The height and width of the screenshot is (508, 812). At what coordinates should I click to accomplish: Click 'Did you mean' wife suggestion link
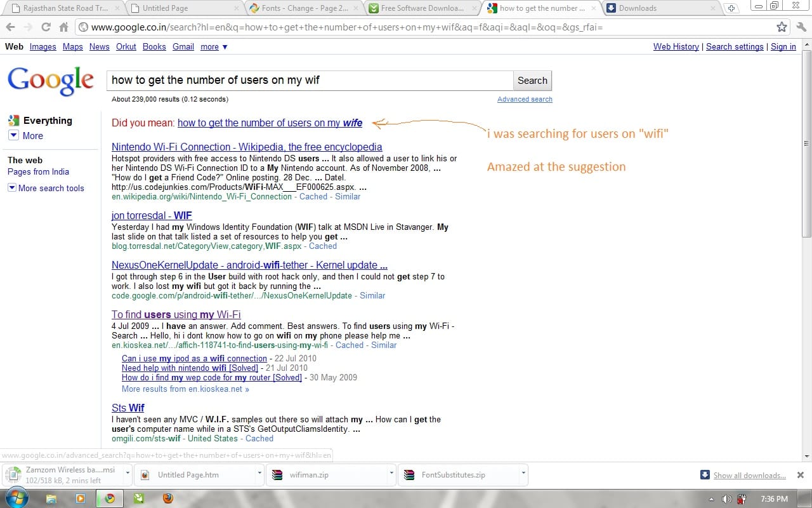coord(270,123)
